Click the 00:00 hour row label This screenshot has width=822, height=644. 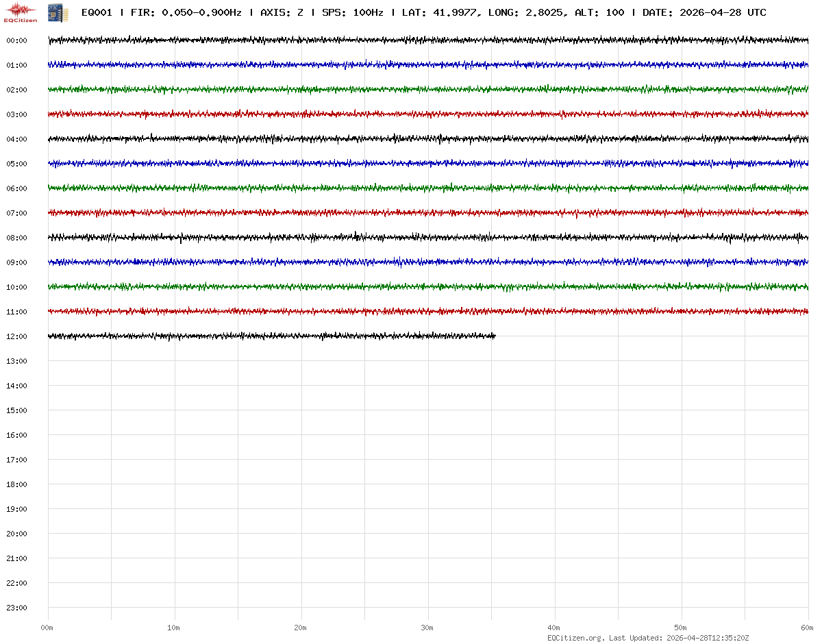pos(16,40)
